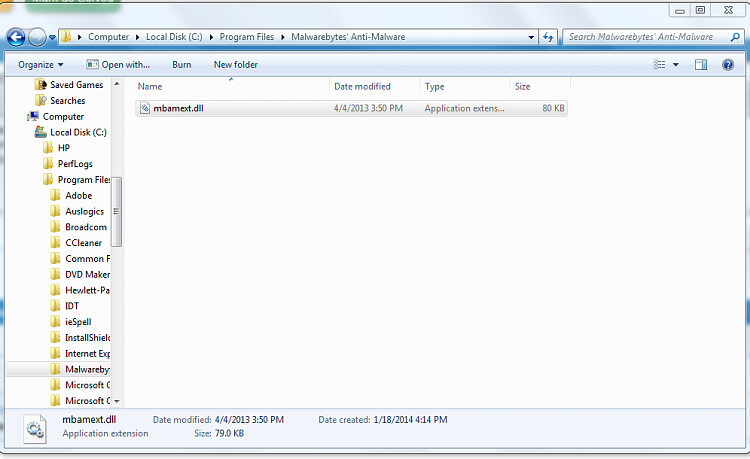The width and height of the screenshot is (750, 459).
Task: Open the PerfLogs folder in tree
Action: pyautogui.click(x=75, y=164)
